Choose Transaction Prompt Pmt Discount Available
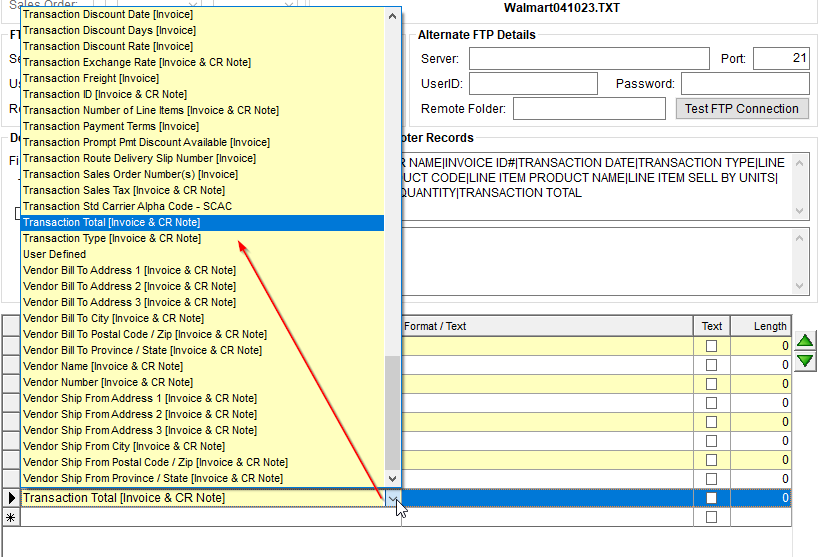Viewport: 826px width, 557px height. coord(202,142)
